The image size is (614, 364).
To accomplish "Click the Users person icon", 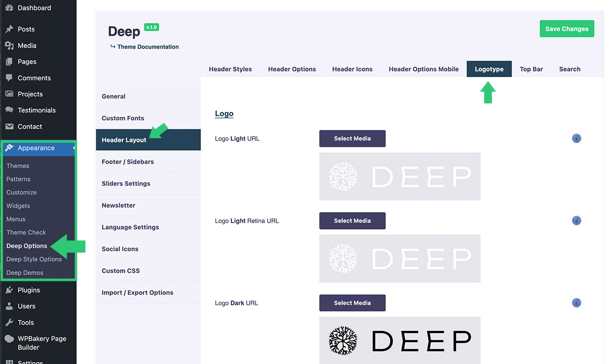I will 9,306.
